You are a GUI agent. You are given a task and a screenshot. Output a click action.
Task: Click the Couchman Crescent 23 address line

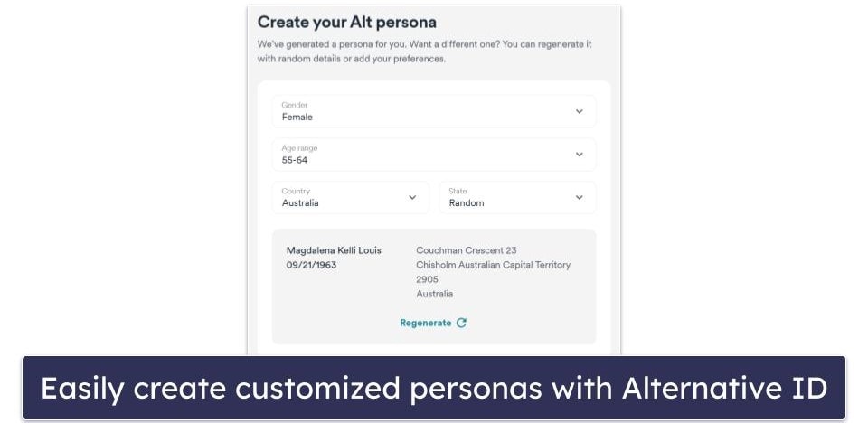(466, 250)
